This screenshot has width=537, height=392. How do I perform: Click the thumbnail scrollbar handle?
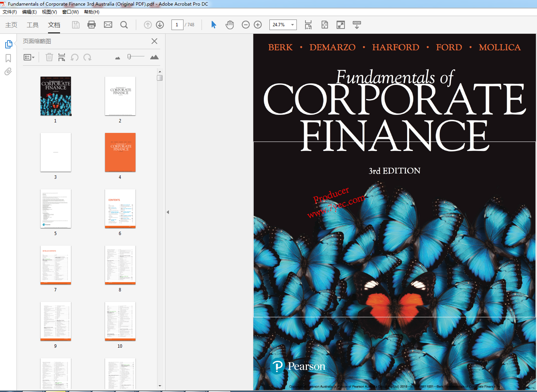160,78
